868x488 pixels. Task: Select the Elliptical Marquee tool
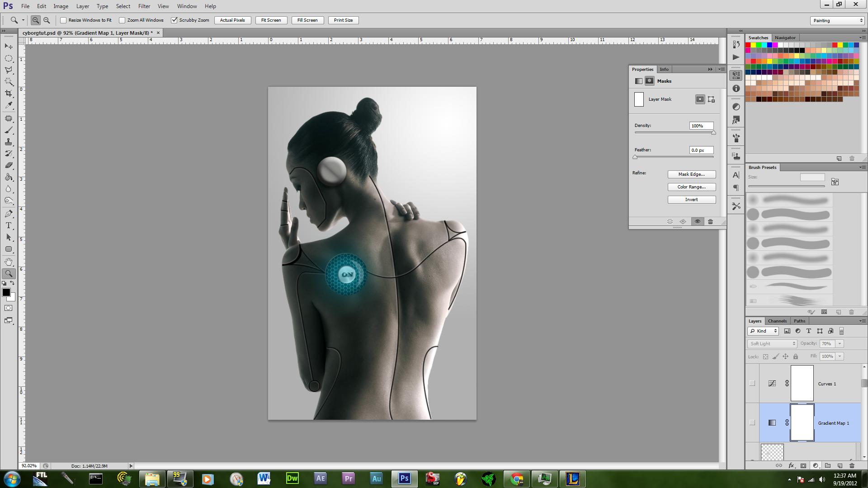pos(9,58)
